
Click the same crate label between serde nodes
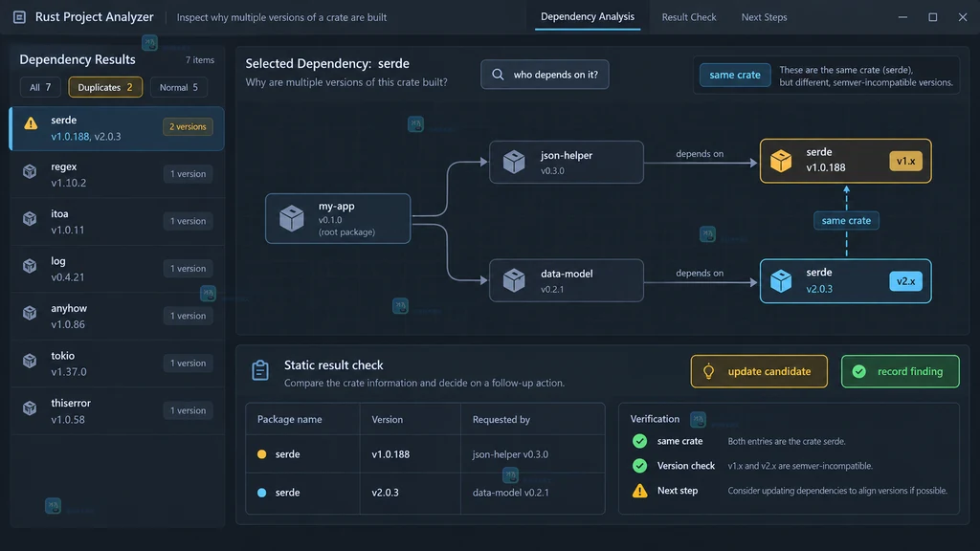[846, 221]
